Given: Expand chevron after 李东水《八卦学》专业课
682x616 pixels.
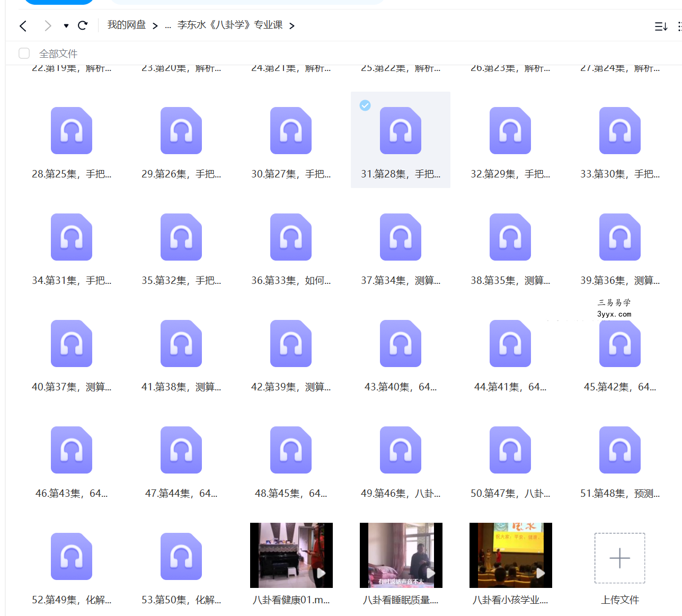Looking at the screenshot, I should tap(292, 26).
